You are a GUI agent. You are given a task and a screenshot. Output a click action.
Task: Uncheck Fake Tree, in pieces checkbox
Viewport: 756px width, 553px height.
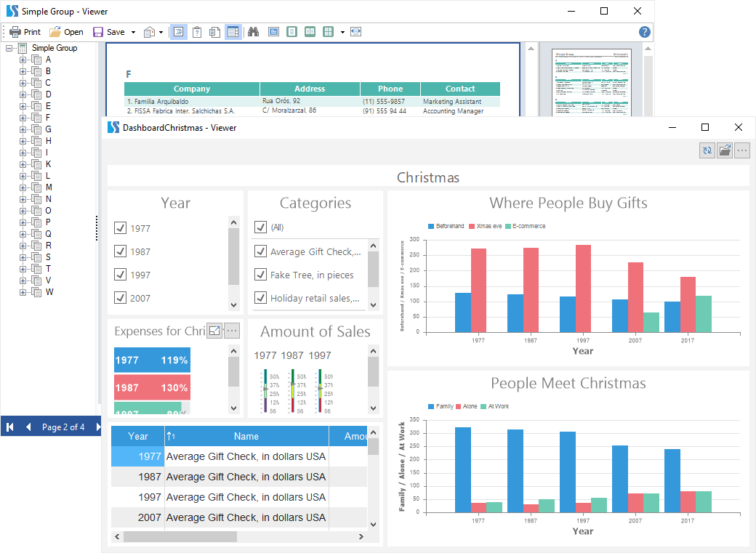coord(261,275)
